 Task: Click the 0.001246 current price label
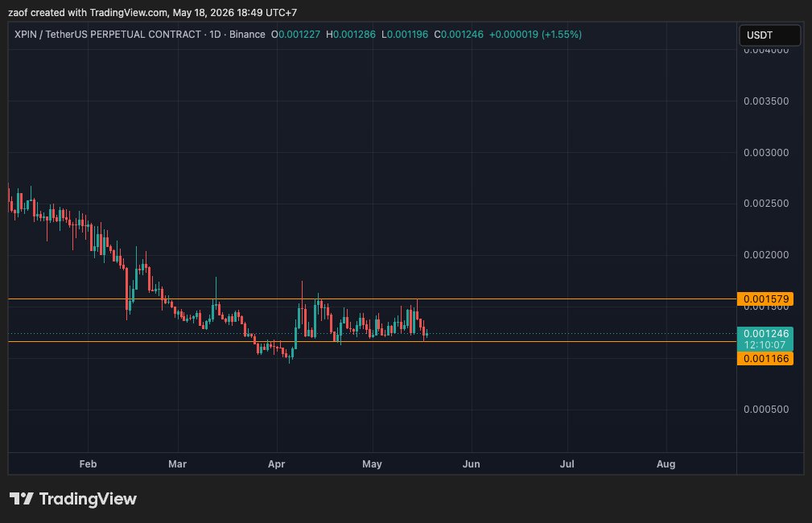tap(765, 333)
